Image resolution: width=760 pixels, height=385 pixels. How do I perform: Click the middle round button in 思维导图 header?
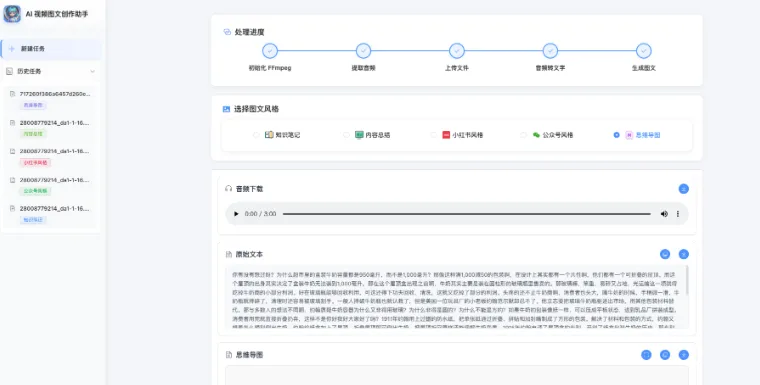click(665, 355)
